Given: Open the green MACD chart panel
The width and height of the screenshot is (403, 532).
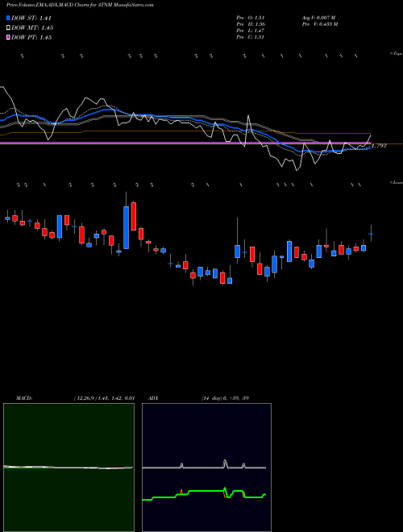Looking at the screenshot, I should click(x=69, y=468).
